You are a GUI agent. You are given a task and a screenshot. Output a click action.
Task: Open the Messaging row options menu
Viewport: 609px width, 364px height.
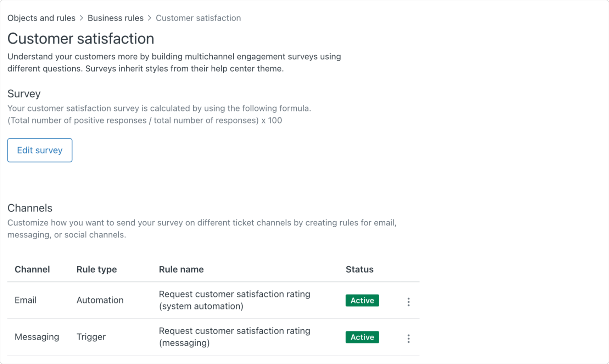[x=408, y=339]
